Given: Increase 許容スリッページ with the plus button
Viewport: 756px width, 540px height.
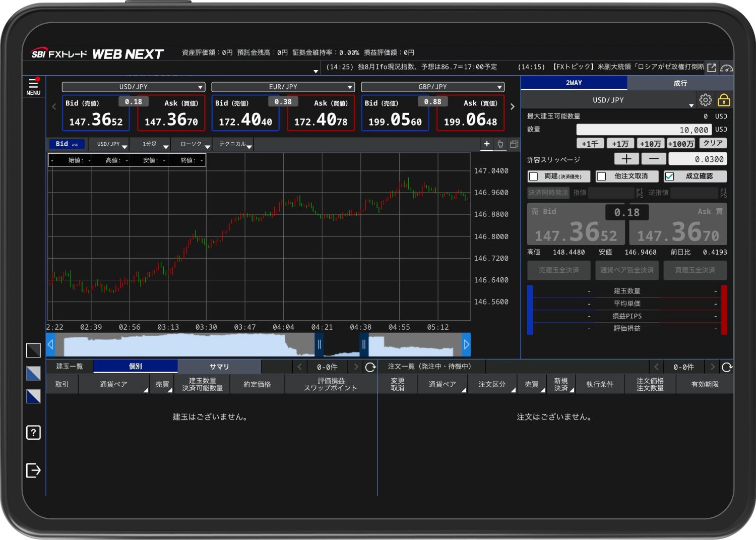Looking at the screenshot, I should tap(626, 159).
